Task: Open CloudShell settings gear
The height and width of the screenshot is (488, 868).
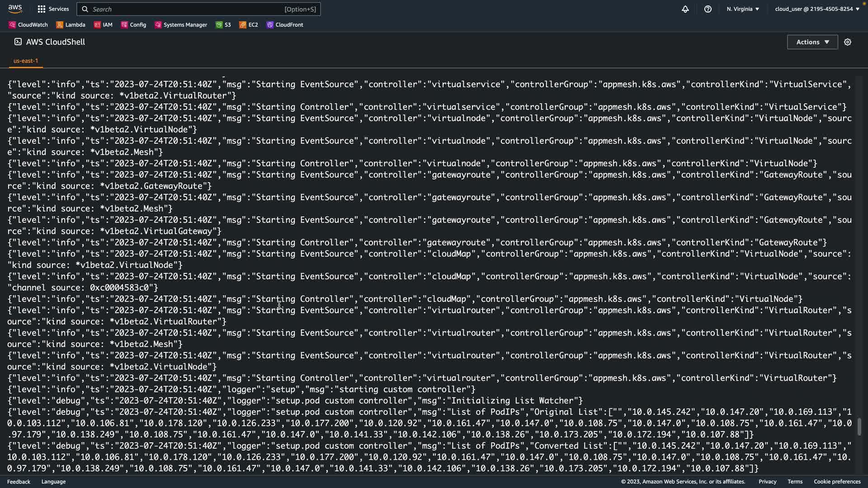Action: [848, 42]
